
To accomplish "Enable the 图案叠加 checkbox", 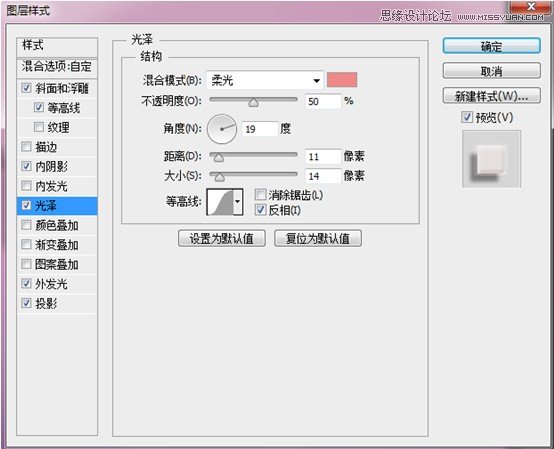I will 26,264.
